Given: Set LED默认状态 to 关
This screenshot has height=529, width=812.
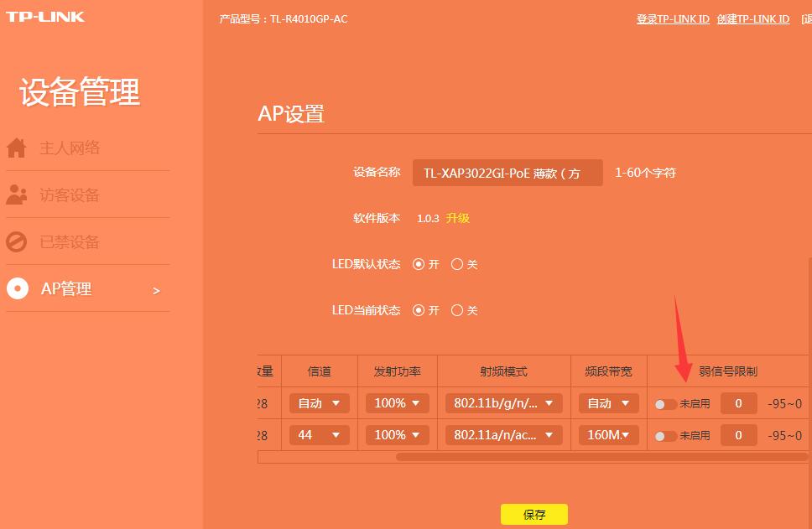Looking at the screenshot, I should coord(456,265).
